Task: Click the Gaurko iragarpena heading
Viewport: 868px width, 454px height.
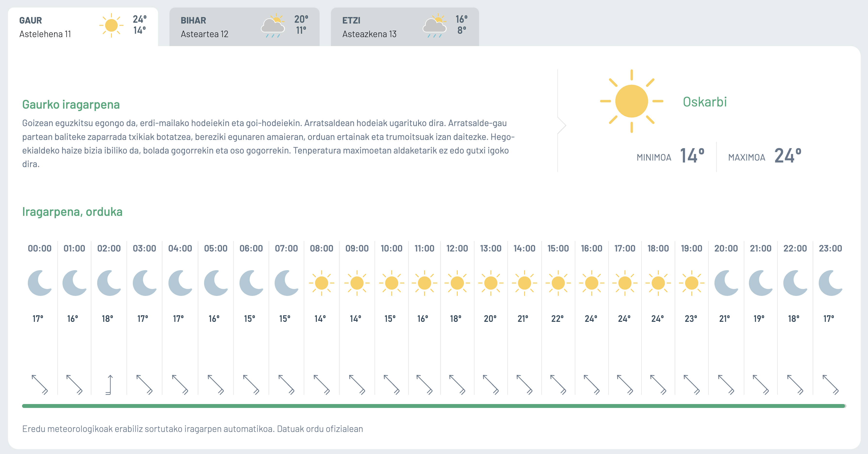Action: (x=71, y=105)
